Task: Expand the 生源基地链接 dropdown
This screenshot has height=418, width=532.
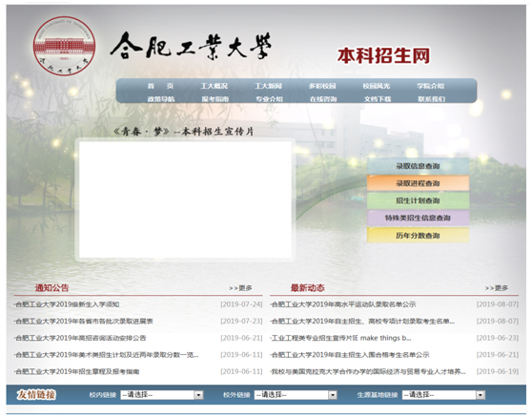Action: (443, 395)
